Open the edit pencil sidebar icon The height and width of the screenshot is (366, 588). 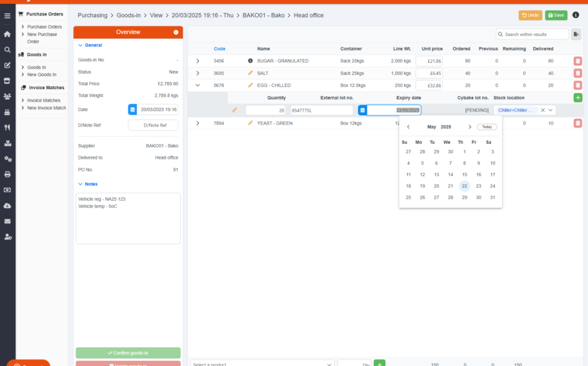7,65
